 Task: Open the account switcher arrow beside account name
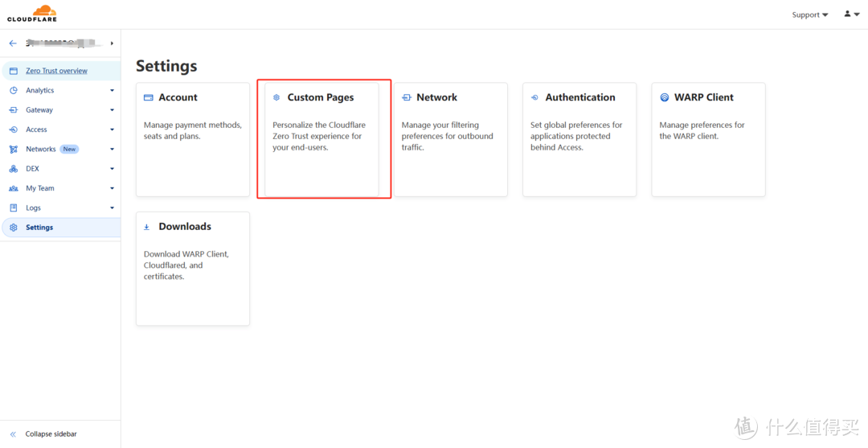[112, 43]
